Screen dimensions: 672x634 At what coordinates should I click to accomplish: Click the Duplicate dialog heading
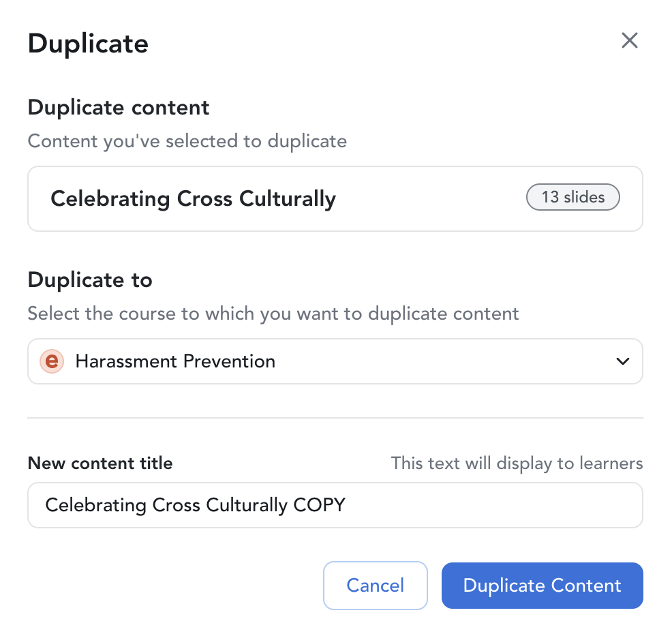pyautogui.click(x=88, y=44)
